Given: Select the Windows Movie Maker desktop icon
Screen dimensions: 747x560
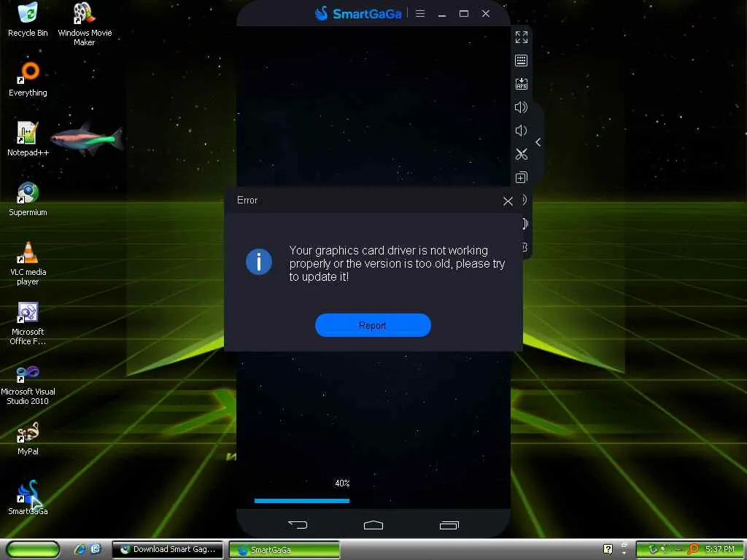Looking at the screenshot, I should tap(85, 24).
